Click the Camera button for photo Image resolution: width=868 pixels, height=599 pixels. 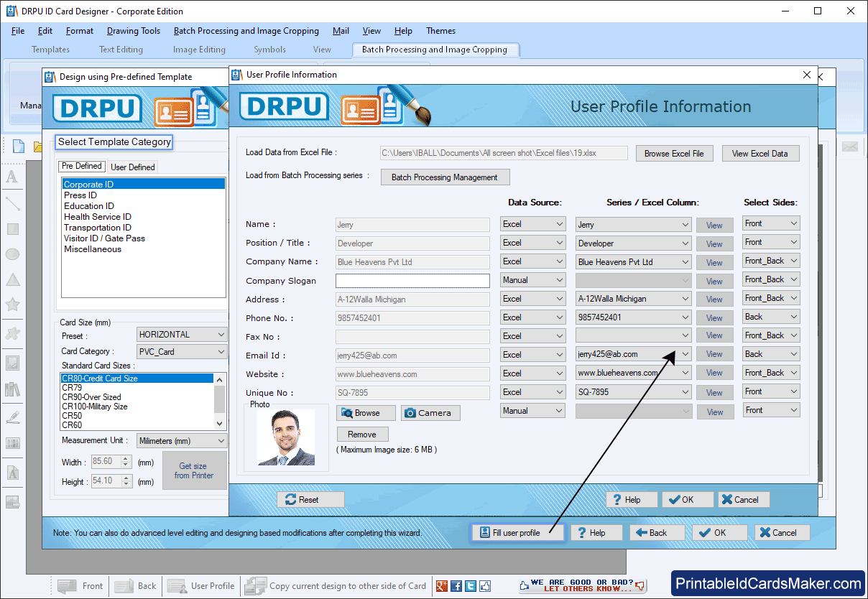click(430, 413)
